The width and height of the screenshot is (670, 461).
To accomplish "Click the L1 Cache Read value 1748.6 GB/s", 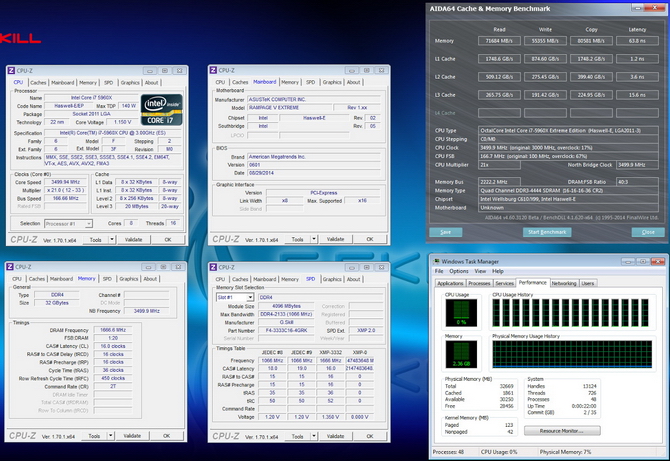I will tap(499, 59).
